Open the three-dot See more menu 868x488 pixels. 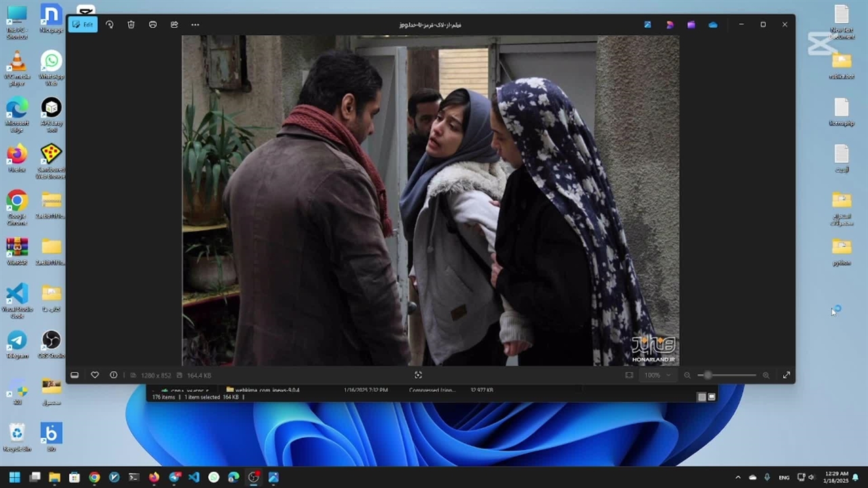click(x=195, y=24)
